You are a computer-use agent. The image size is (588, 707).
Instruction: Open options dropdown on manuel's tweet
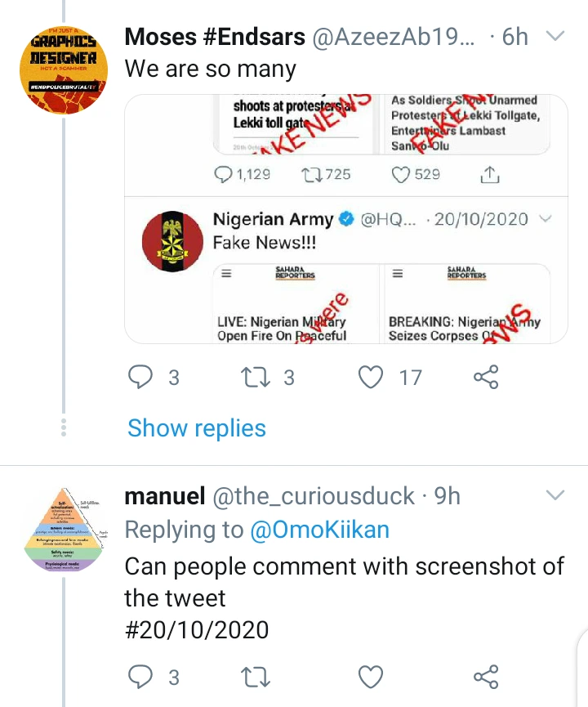[x=555, y=495]
